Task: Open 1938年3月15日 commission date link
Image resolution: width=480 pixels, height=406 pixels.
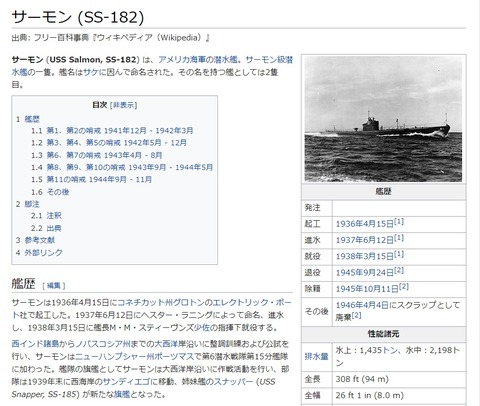Action: tap(365, 256)
